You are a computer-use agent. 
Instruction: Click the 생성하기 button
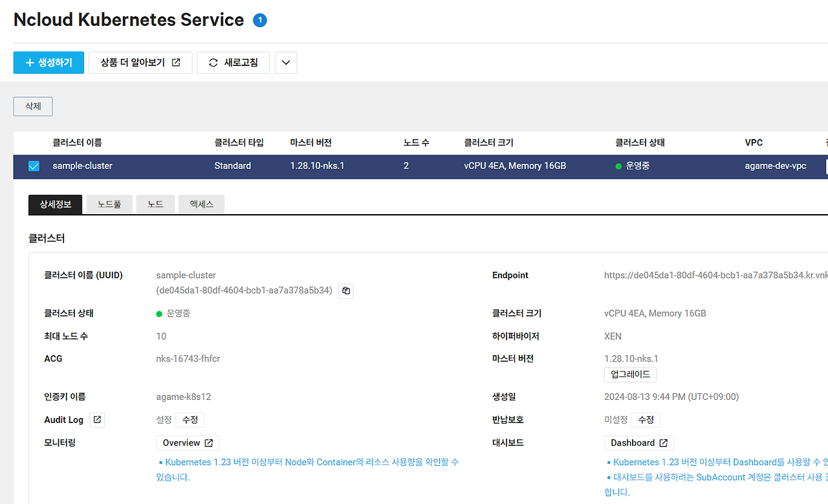click(x=49, y=63)
